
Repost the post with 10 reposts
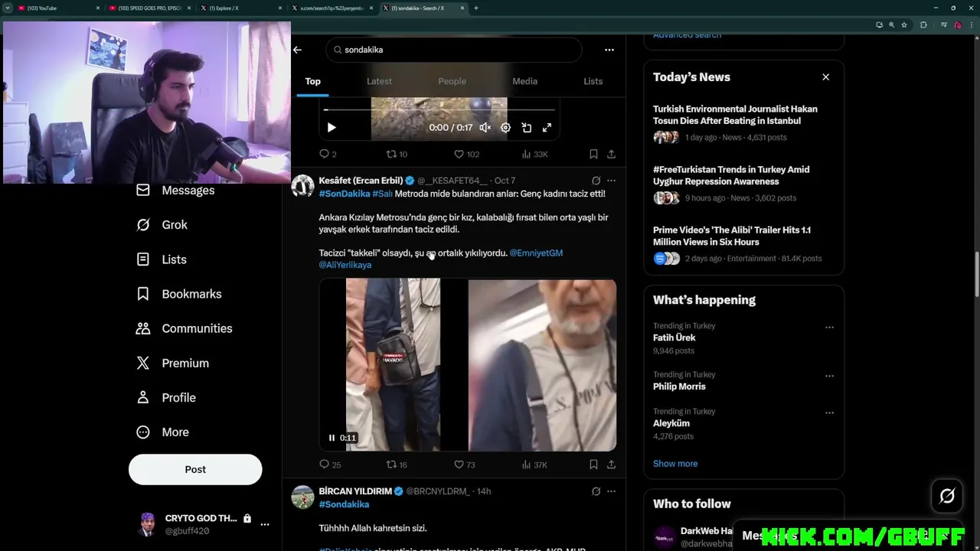pos(396,154)
